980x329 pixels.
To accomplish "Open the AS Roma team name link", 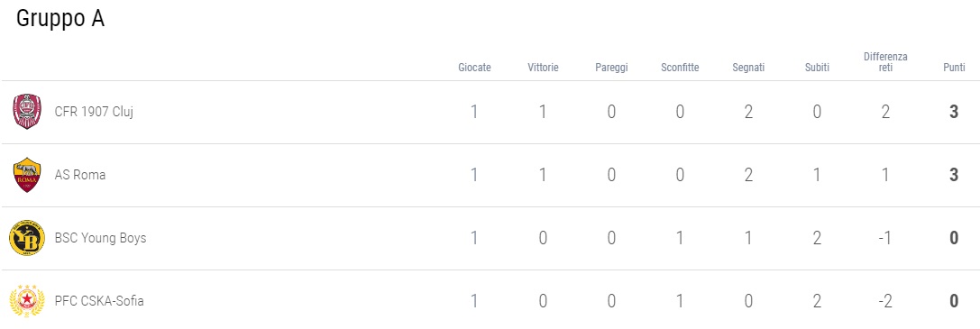I will point(80,175).
